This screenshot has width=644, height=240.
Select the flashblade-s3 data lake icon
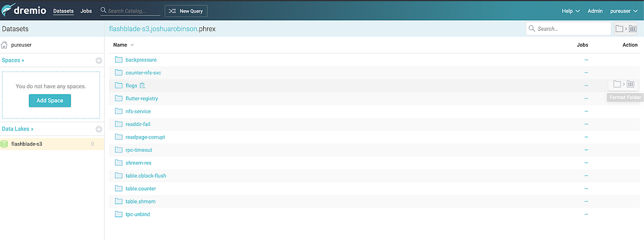[4, 144]
